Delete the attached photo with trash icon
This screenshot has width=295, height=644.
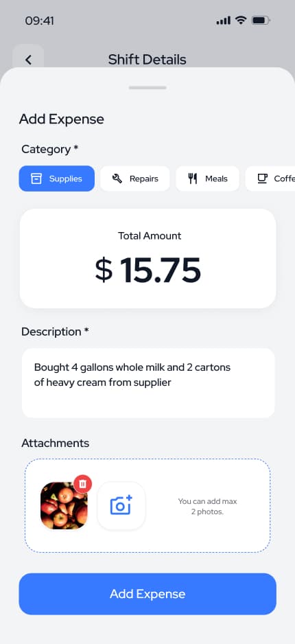83,484
